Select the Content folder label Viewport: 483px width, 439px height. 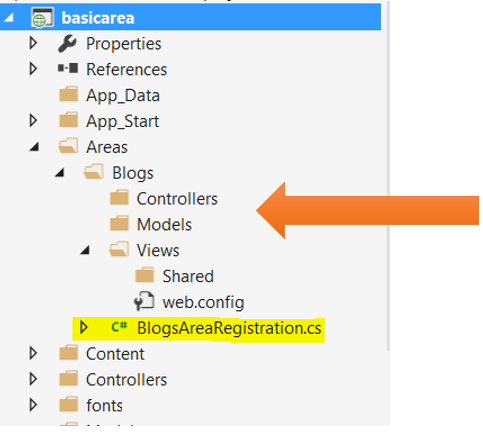(x=115, y=354)
